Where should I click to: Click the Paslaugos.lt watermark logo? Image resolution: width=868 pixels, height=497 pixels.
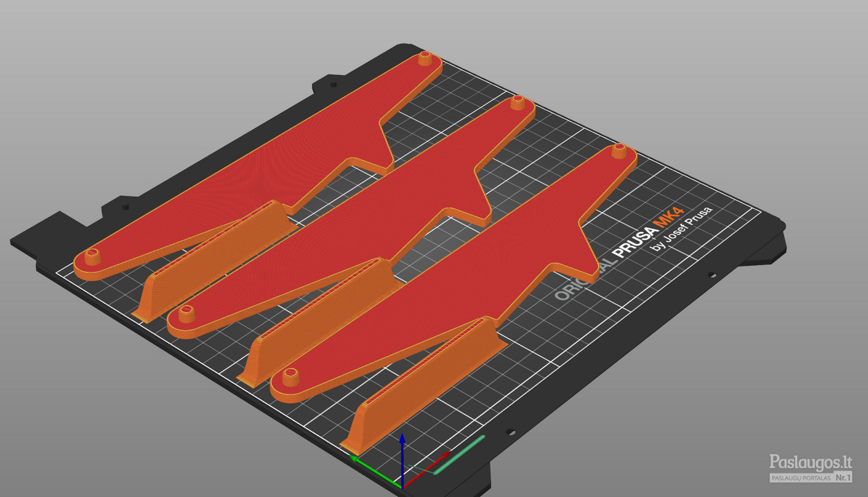click(x=811, y=463)
